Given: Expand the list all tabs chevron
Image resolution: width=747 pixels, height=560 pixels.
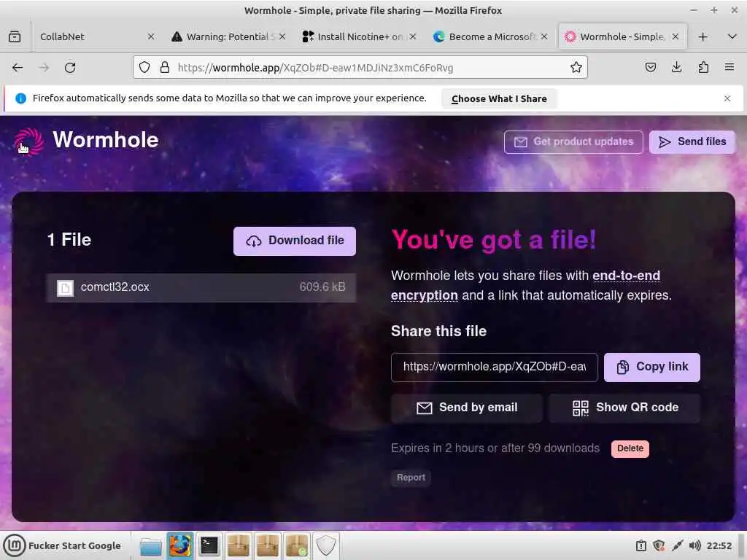Looking at the screenshot, I should coord(732,36).
